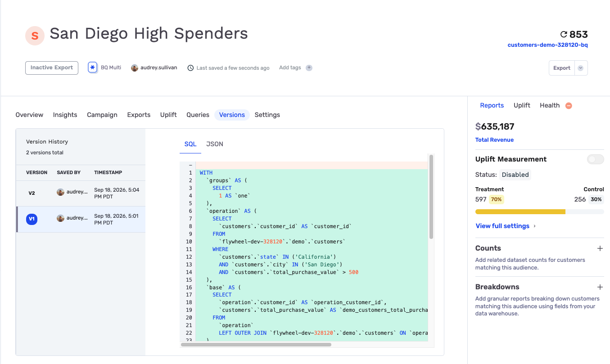Select the V2 version row
This screenshot has width=610, height=364.
coord(81,193)
